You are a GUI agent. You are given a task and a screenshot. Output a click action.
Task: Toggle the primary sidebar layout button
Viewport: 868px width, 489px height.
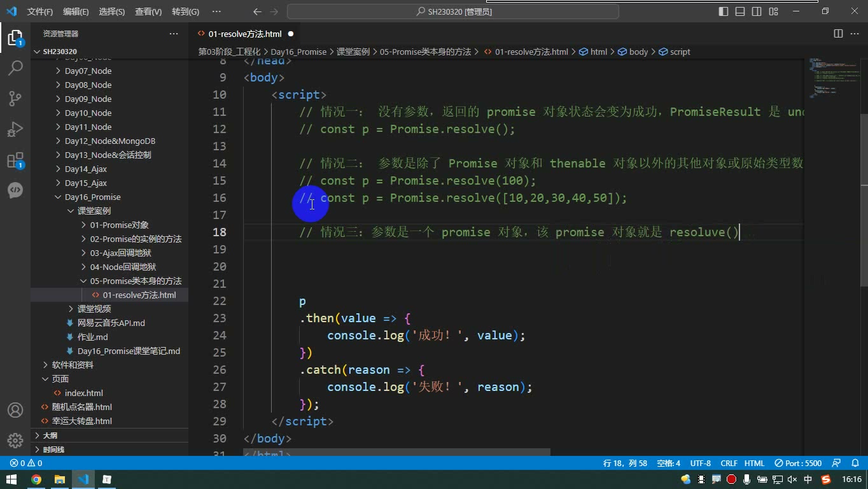click(x=724, y=11)
